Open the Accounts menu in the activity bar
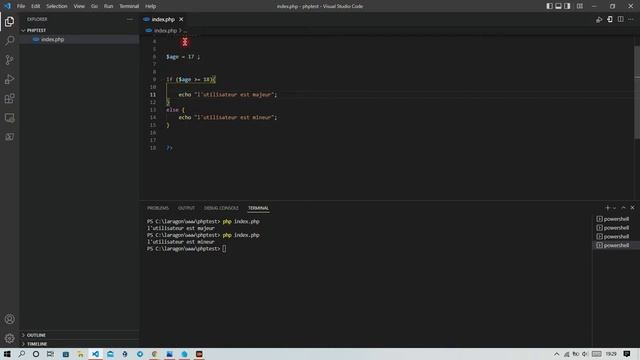The width and height of the screenshot is (640, 360). [x=9, y=319]
